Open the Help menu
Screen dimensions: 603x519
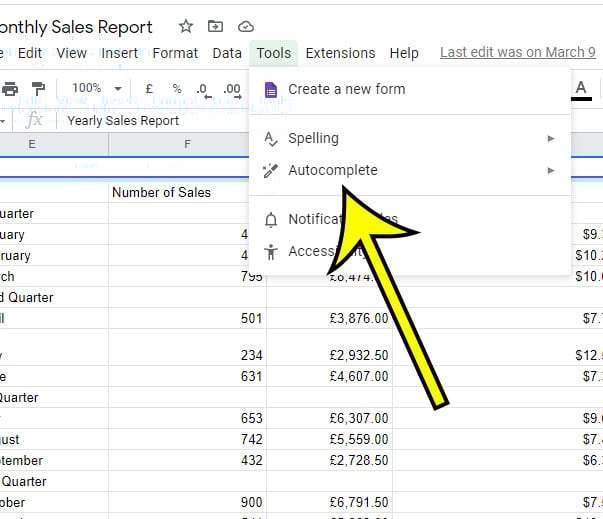tap(404, 53)
